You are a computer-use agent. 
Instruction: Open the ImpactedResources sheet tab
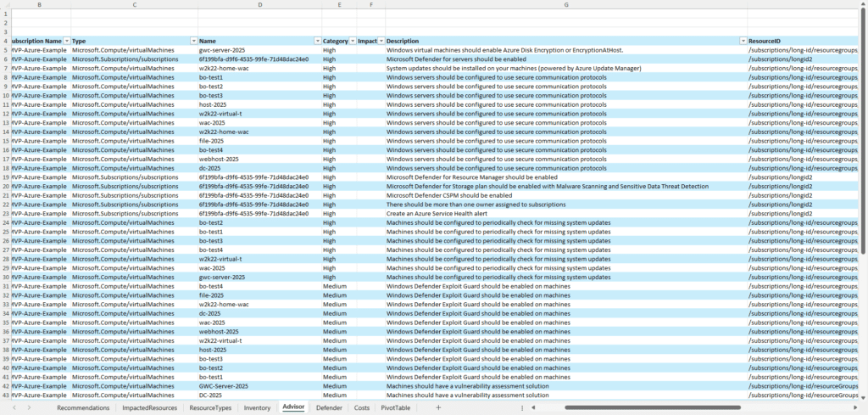click(150, 408)
